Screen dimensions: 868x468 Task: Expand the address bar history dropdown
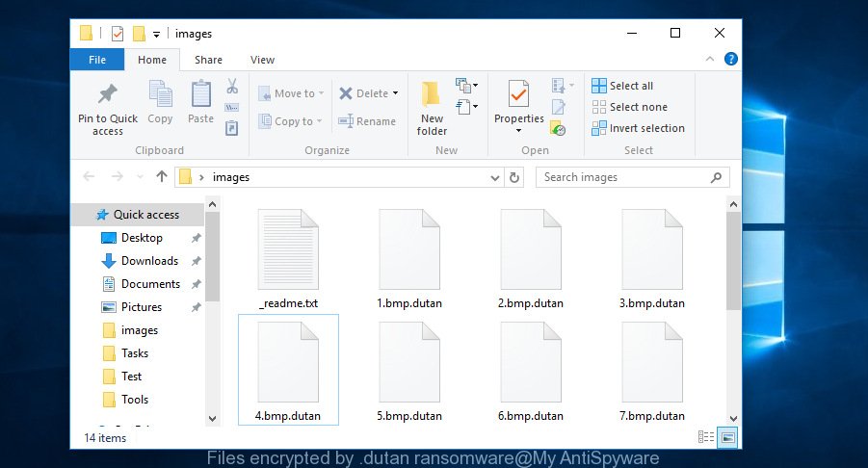[x=495, y=177]
